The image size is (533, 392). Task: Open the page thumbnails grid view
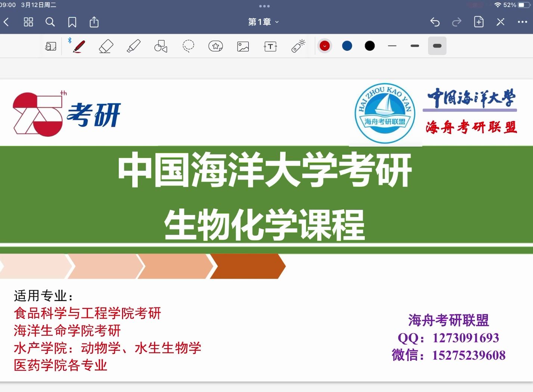point(28,22)
